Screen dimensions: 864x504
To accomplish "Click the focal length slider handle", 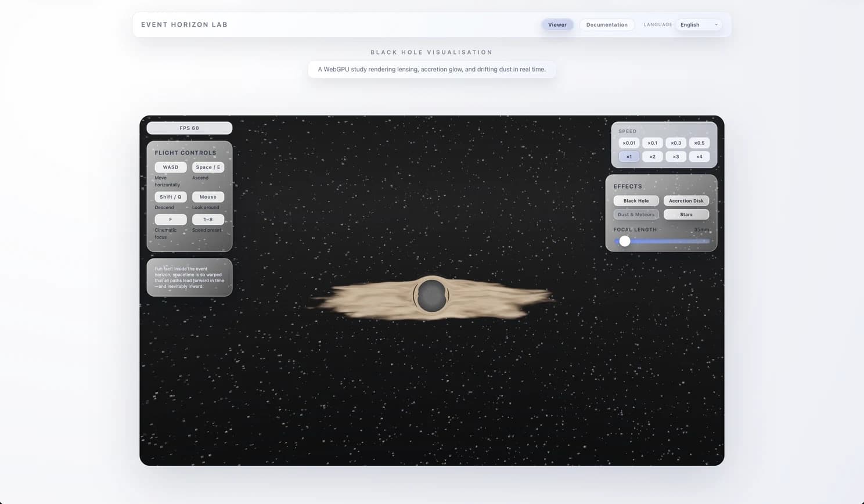I will click(625, 241).
